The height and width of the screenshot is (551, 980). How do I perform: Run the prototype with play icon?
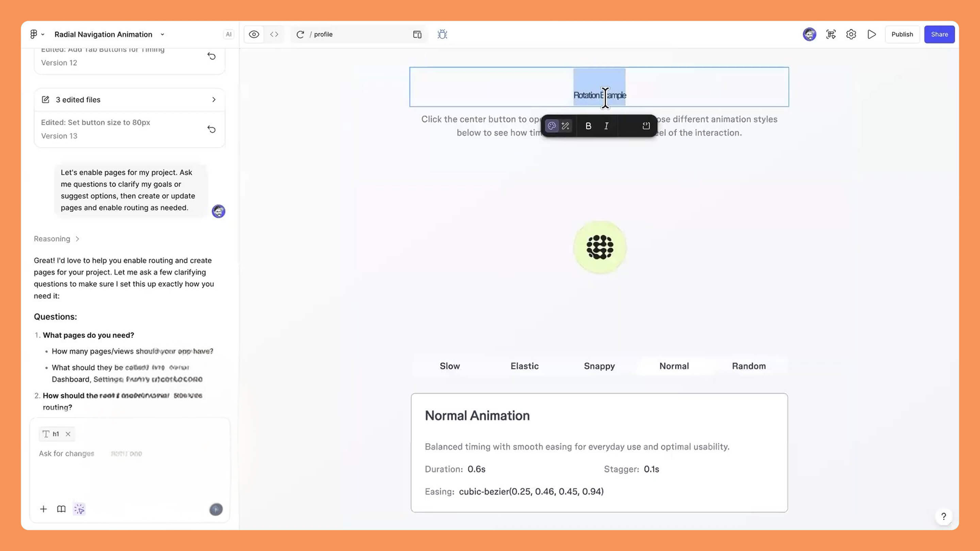point(871,34)
